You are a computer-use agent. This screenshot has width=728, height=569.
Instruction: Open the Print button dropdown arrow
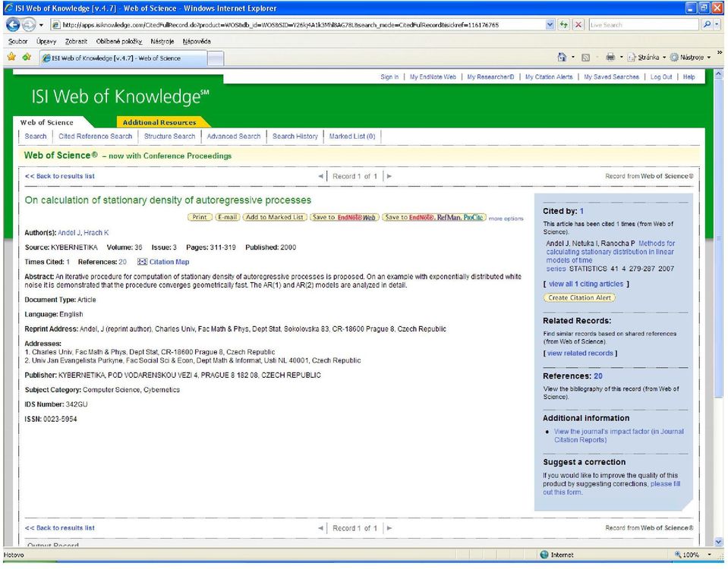coord(621,58)
